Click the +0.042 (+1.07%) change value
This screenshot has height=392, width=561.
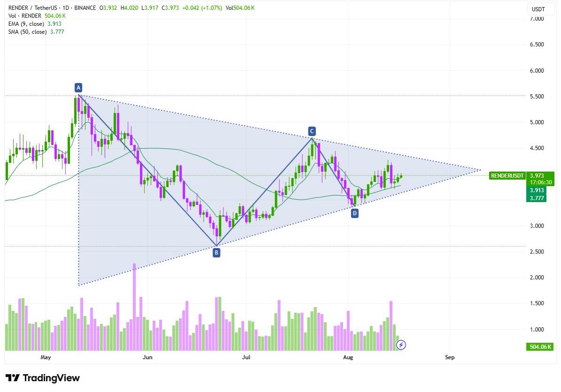pos(202,8)
